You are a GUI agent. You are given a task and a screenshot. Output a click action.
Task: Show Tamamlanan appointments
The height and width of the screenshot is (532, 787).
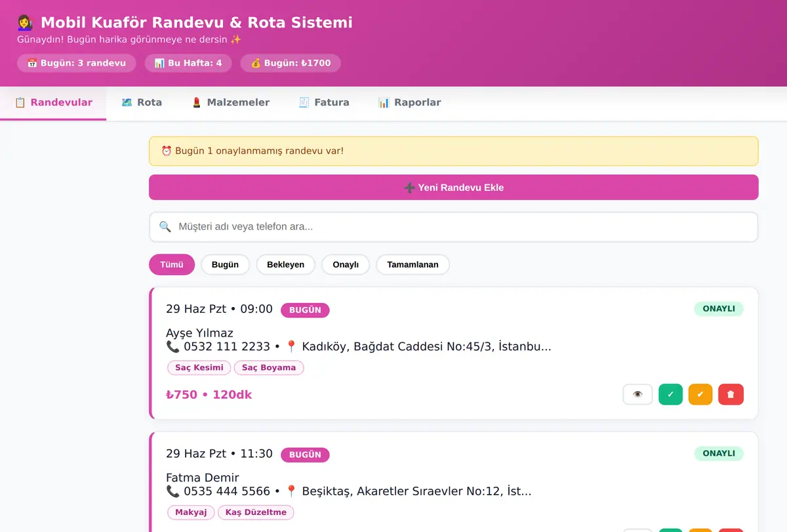tap(413, 265)
